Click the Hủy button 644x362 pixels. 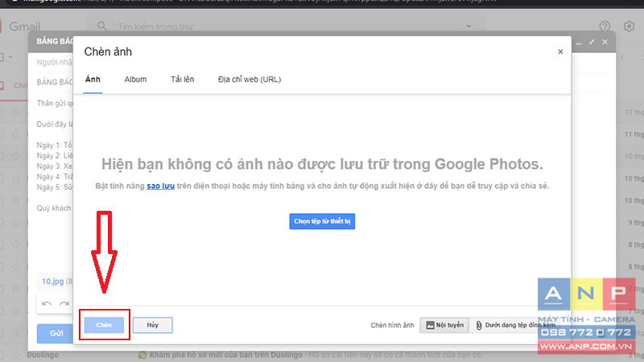point(152,325)
